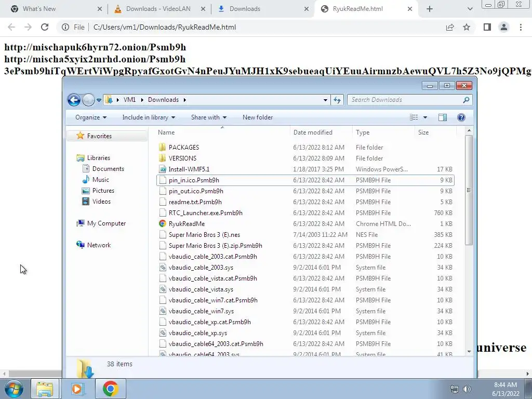The width and height of the screenshot is (532, 399).
Task: Open the Include in library menu
Action: point(149,117)
